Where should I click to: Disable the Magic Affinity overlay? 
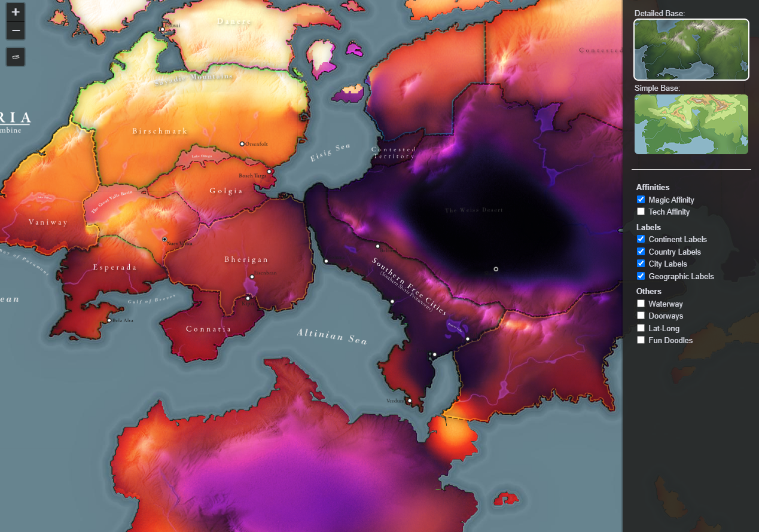click(641, 200)
